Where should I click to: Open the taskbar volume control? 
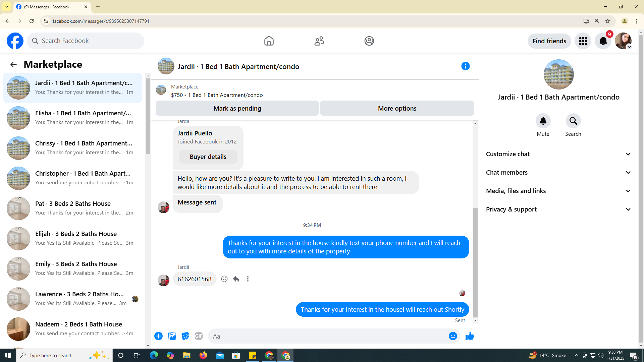[x=601, y=355]
